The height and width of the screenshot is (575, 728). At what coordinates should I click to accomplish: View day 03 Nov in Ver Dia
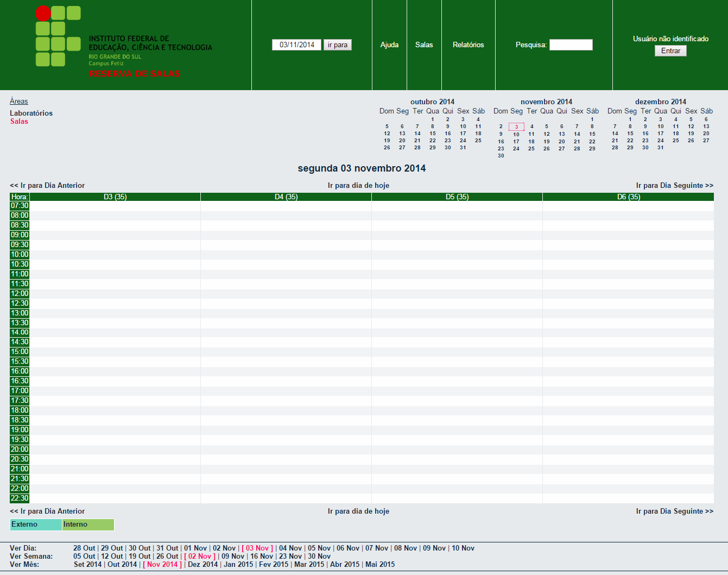point(257,548)
